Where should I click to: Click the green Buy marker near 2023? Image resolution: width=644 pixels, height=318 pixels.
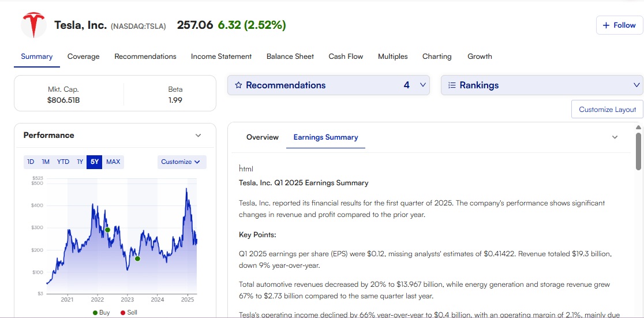pos(137,259)
